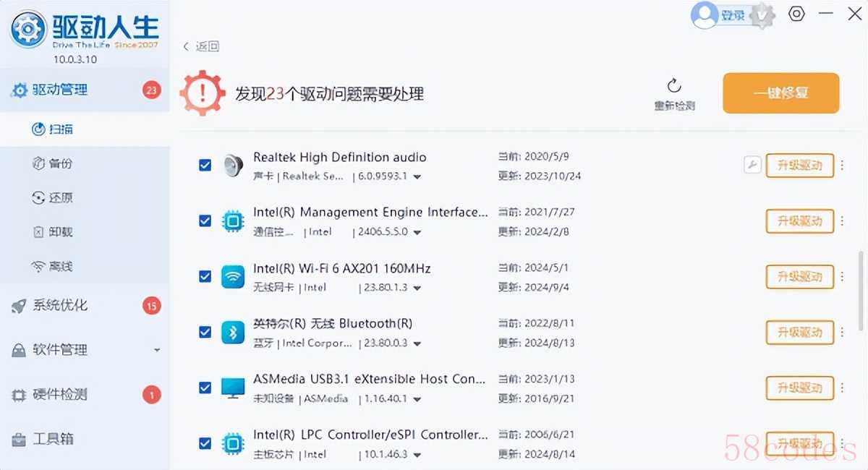The width and height of the screenshot is (868, 470).
Task: Uncheck the Intel Management Engine Interface checkbox
Action: pos(205,221)
